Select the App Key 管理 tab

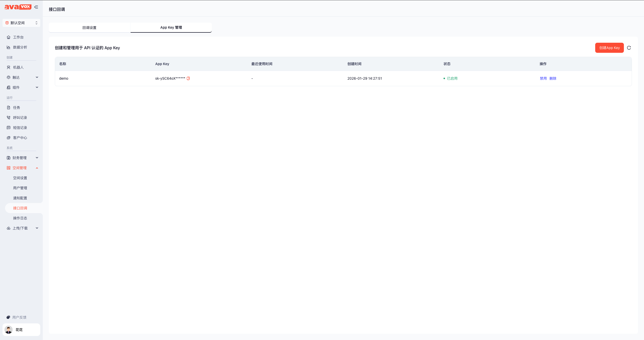tap(171, 27)
